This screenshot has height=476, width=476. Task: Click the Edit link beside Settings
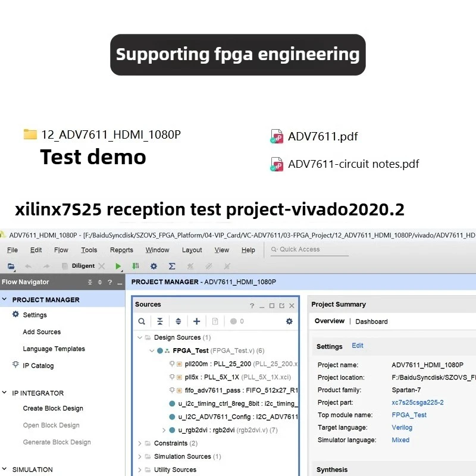[x=358, y=346]
